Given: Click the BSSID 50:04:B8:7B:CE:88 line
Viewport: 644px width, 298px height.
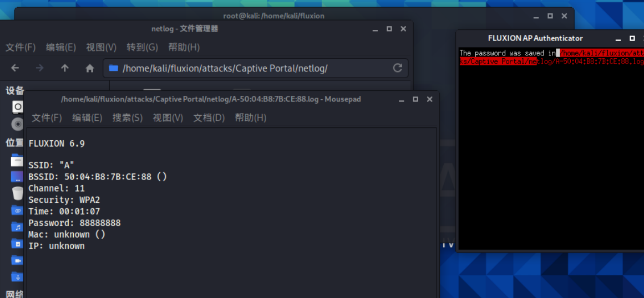Looking at the screenshot, I should (x=98, y=177).
